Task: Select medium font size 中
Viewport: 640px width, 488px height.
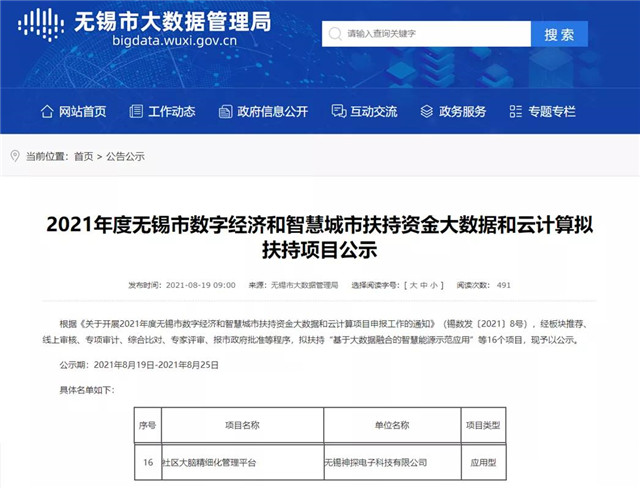Action: (425, 285)
